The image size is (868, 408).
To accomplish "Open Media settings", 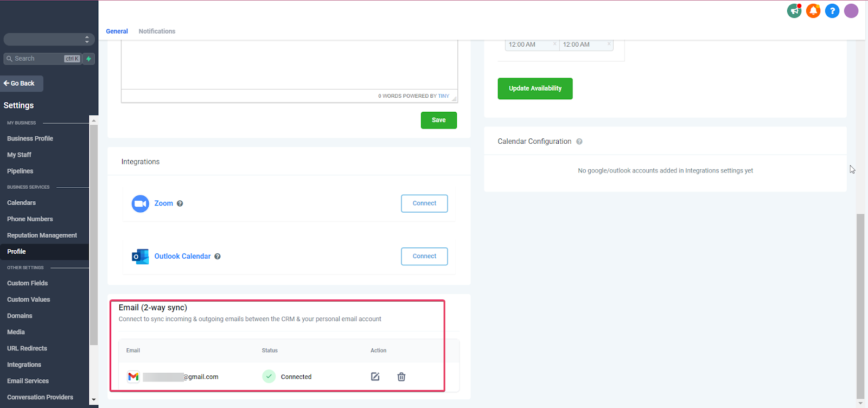I will click(16, 332).
